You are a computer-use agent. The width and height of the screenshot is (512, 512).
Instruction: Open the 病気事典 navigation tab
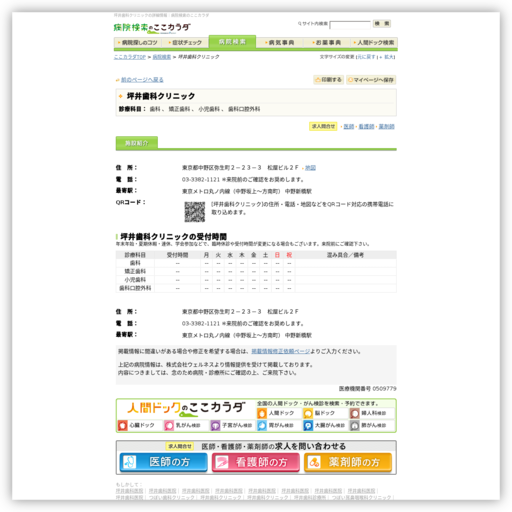[280, 43]
